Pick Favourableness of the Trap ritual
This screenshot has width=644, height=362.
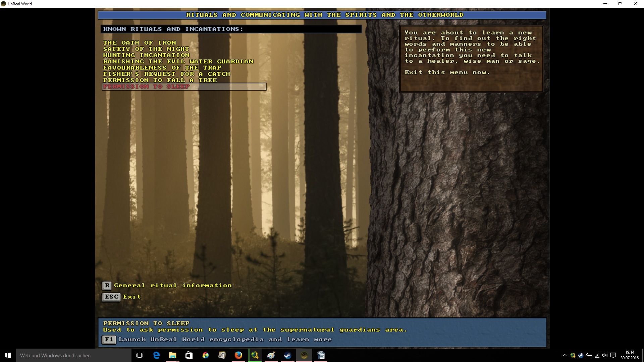coord(162,68)
